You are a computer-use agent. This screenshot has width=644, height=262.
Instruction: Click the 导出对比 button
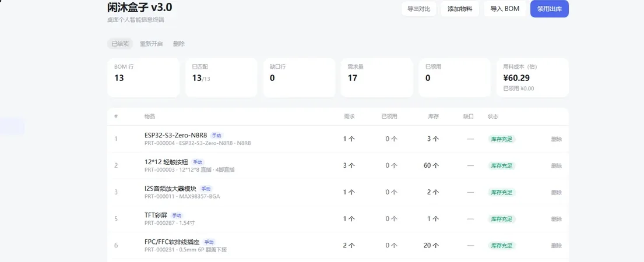[x=418, y=9]
